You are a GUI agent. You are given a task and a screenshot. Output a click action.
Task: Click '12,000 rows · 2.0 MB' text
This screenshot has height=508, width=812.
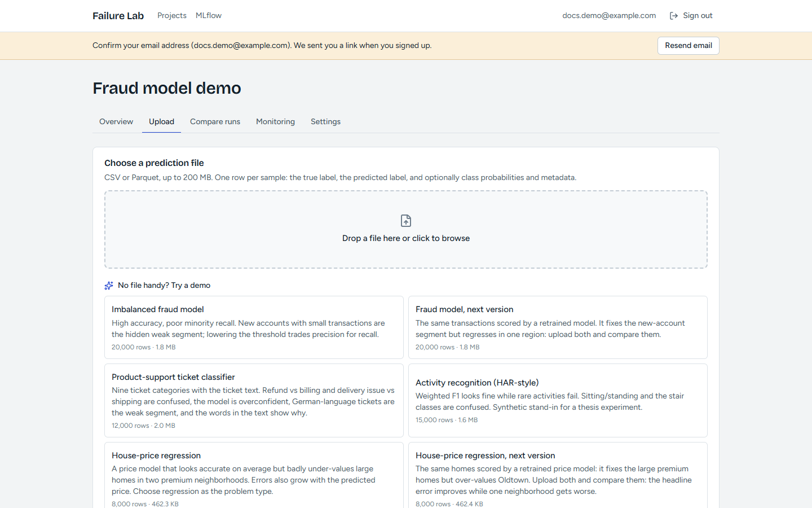(x=143, y=426)
